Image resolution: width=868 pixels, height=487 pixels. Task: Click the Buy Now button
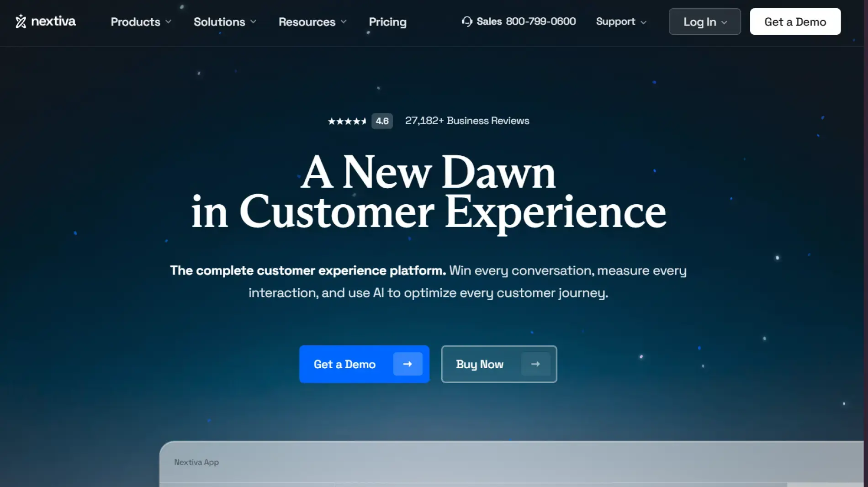pyautogui.click(x=499, y=364)
